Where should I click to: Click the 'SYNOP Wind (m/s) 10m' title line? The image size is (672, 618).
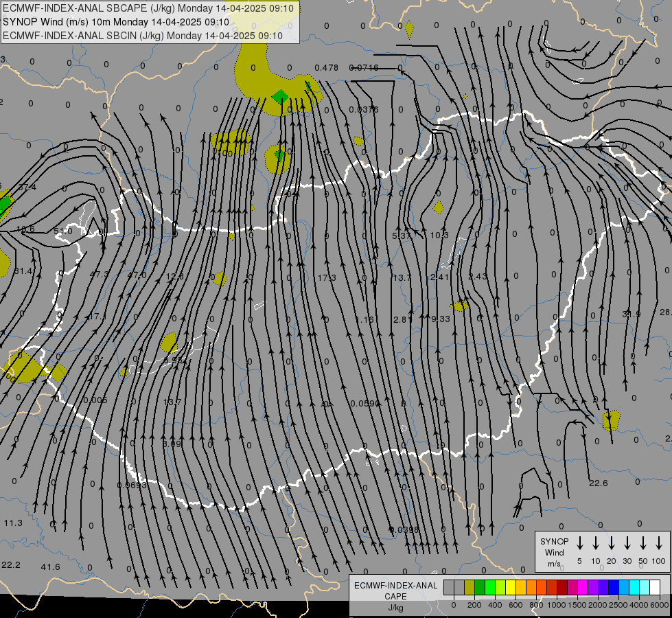(116, 22)
